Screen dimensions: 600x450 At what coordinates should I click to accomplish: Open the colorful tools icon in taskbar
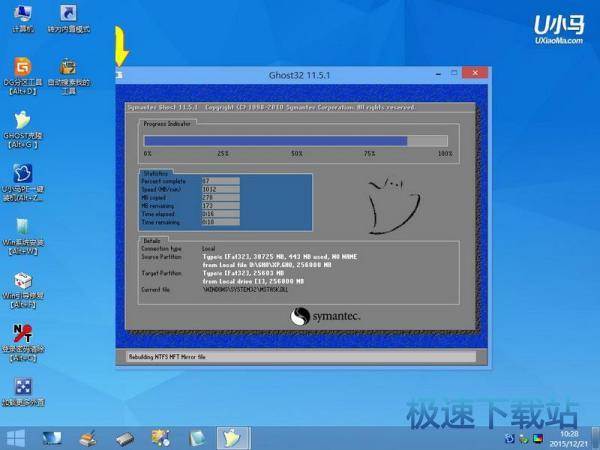[x=161, y=438]
